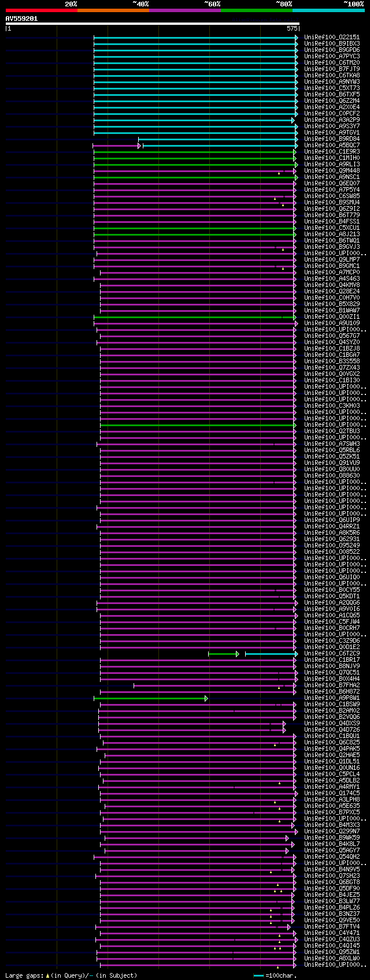Select label UniRef100_B6T779

pos(332,215)
